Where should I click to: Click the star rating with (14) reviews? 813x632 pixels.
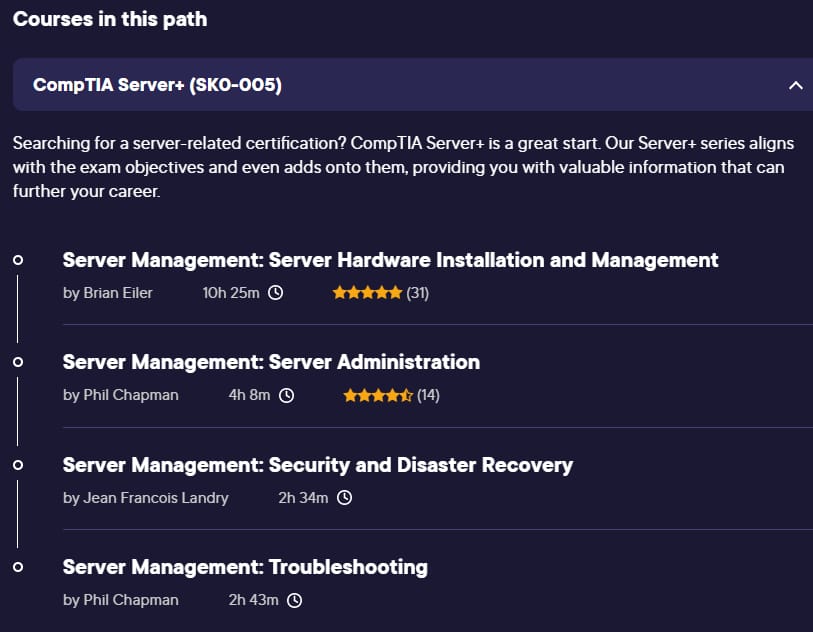[378, 396]
